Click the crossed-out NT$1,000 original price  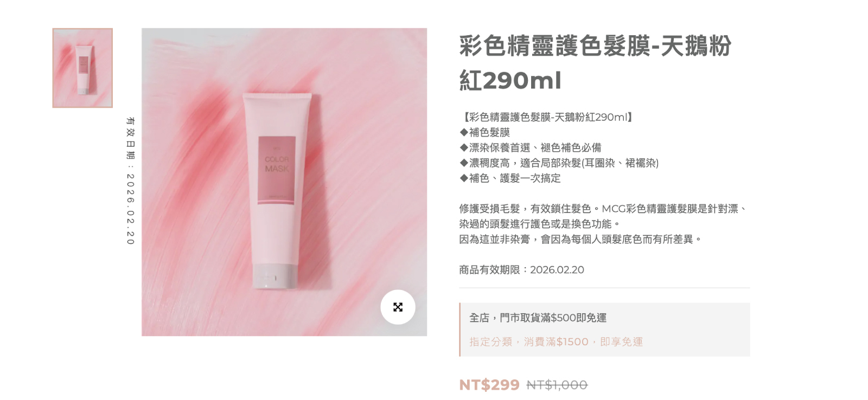coord(557,385)
